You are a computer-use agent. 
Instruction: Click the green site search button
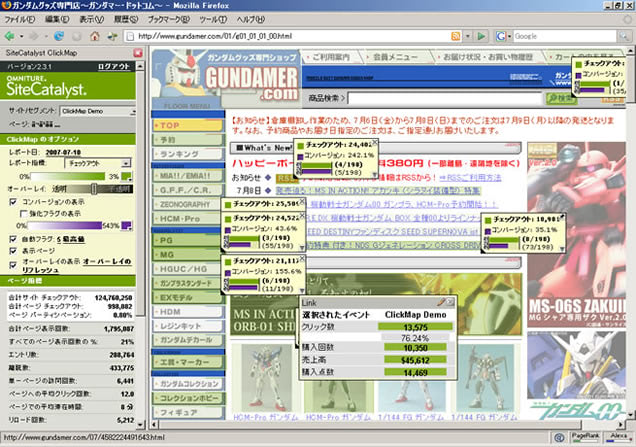(562, 98)
